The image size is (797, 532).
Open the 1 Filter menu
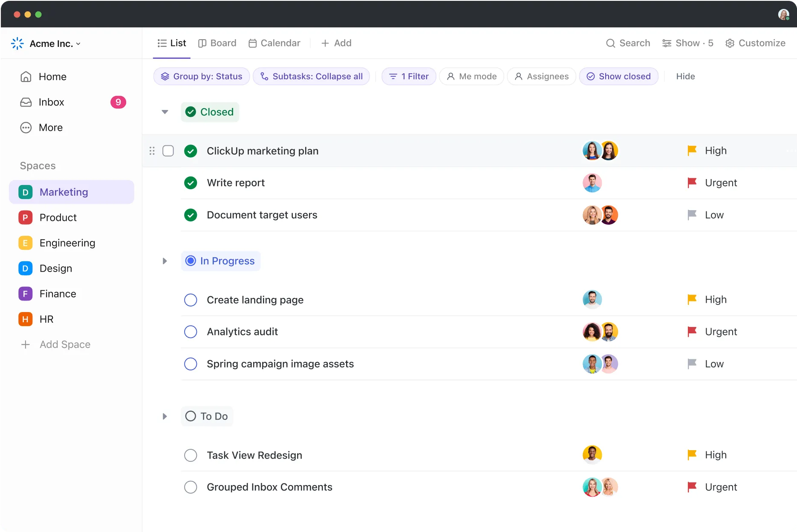[409, 76]
